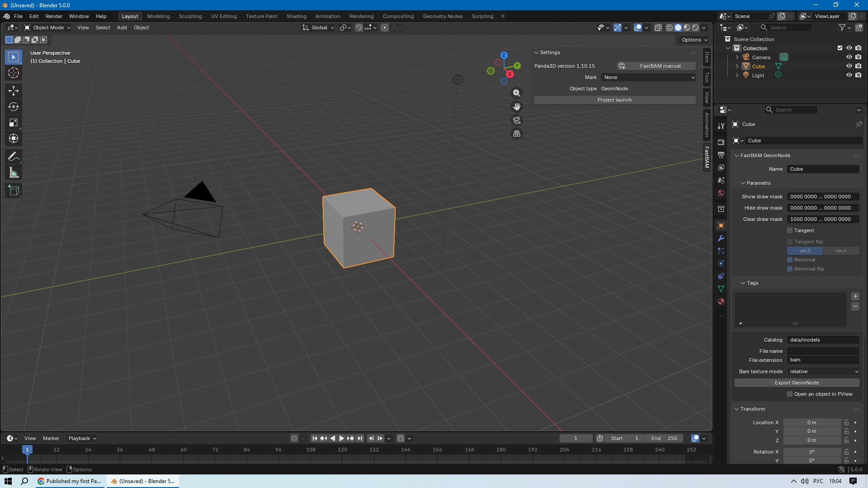The image size is (868, 488).
Task: Click the Export GeomNode button
Action: (x=797, y=383)
